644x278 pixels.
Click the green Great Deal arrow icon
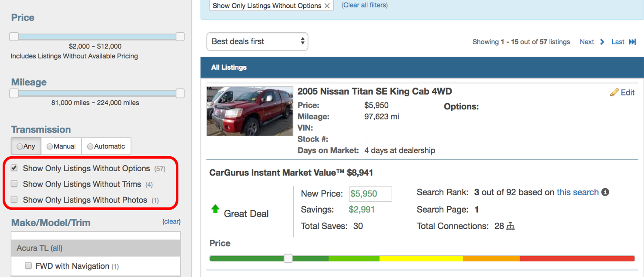[215, 209]
